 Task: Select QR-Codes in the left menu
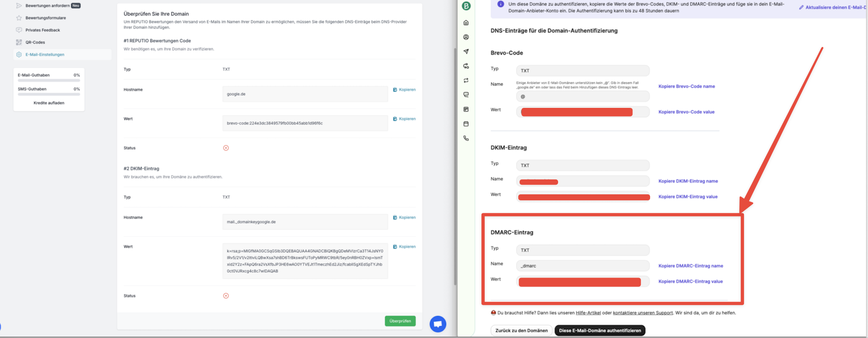(x=35, y=42)
